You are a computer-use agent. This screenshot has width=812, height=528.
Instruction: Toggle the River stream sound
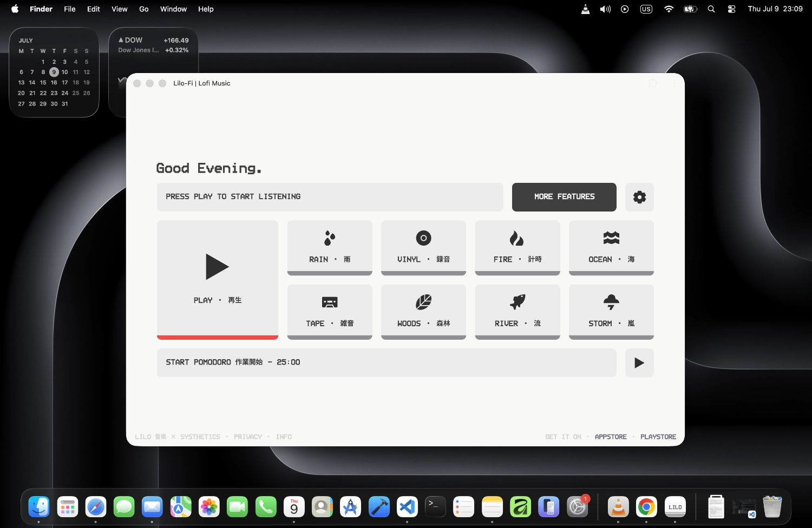518,312
